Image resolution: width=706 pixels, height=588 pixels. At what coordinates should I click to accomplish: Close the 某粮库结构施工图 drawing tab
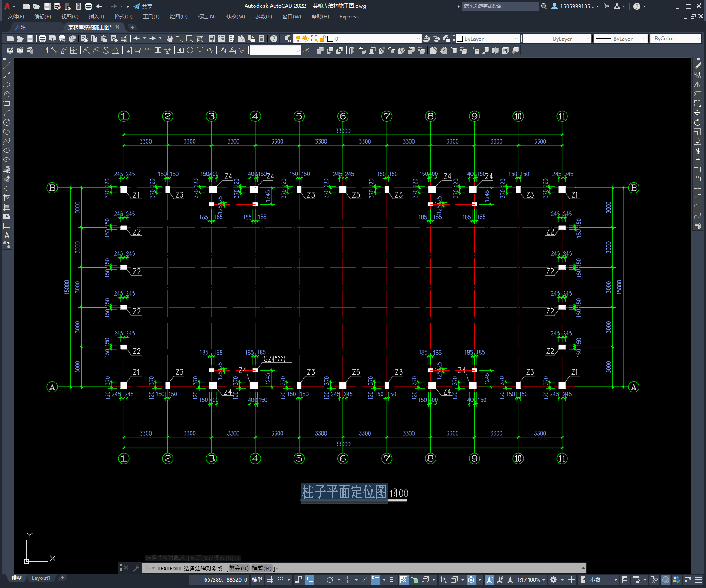118,27
